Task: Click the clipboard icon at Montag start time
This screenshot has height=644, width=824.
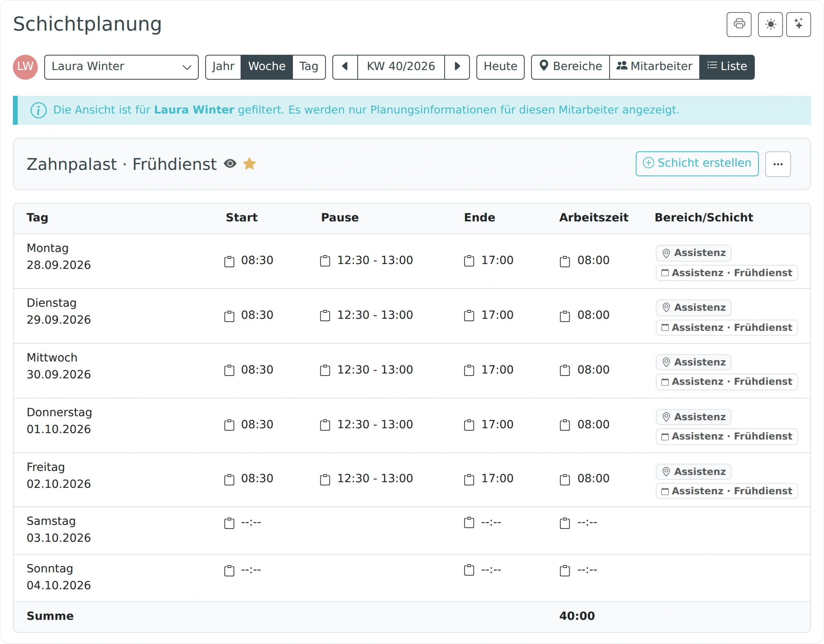Action: click(229, 261)
